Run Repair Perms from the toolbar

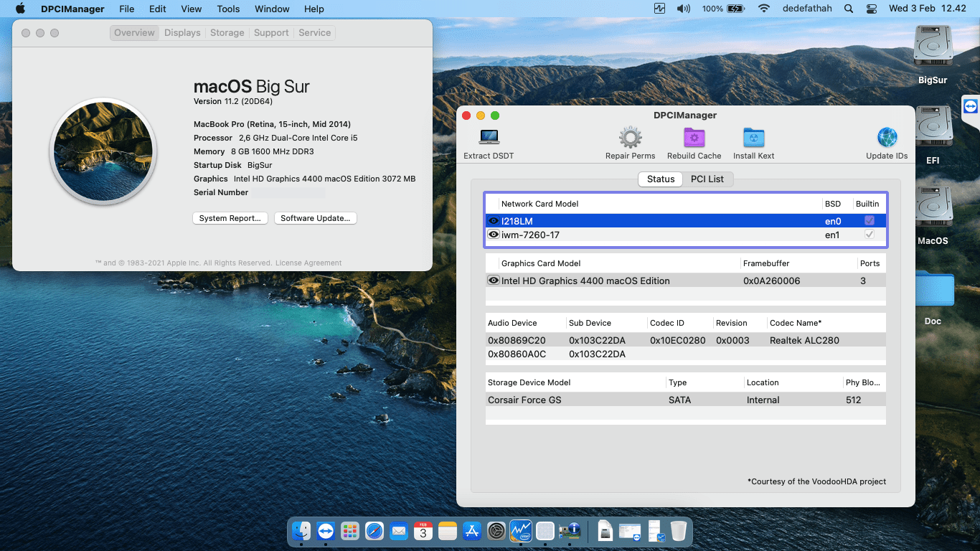pos(630,140)
